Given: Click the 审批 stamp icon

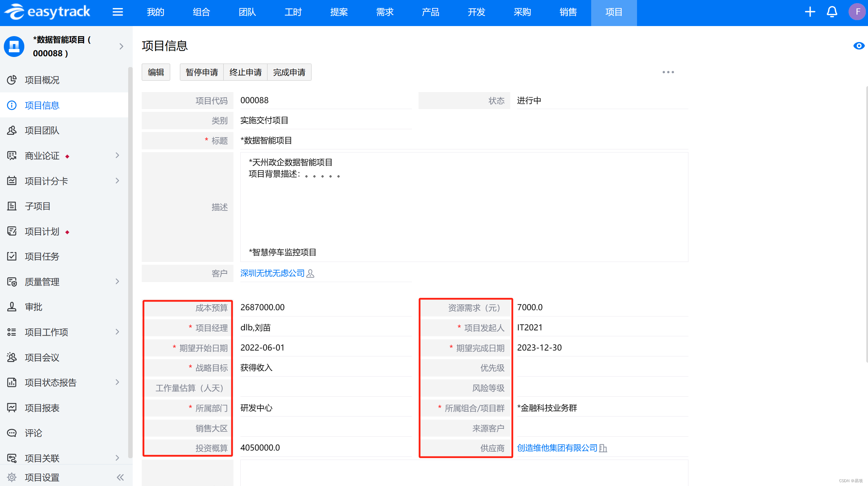Looking at the screenshot, I should click(x=12, y=307).
